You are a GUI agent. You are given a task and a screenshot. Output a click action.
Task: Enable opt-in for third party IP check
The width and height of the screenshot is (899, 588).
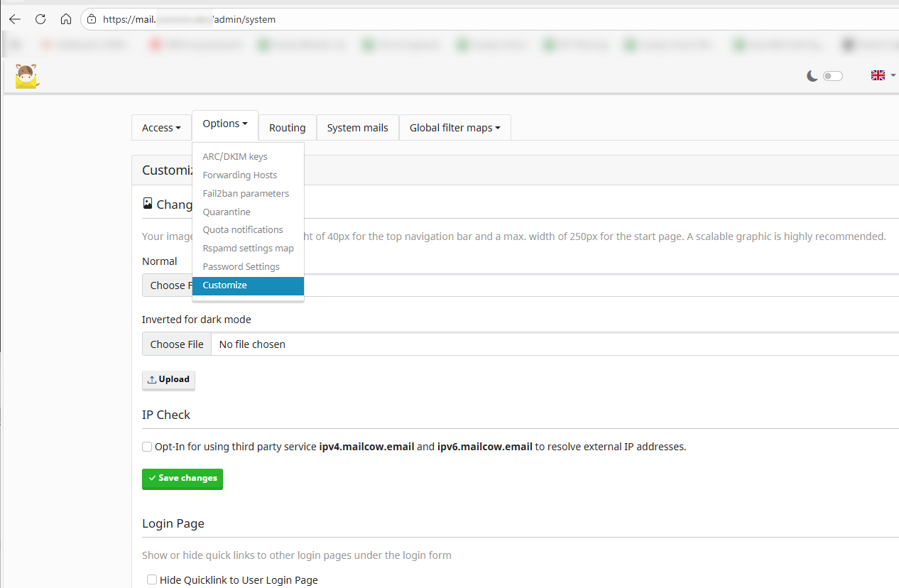click(147, 447)
